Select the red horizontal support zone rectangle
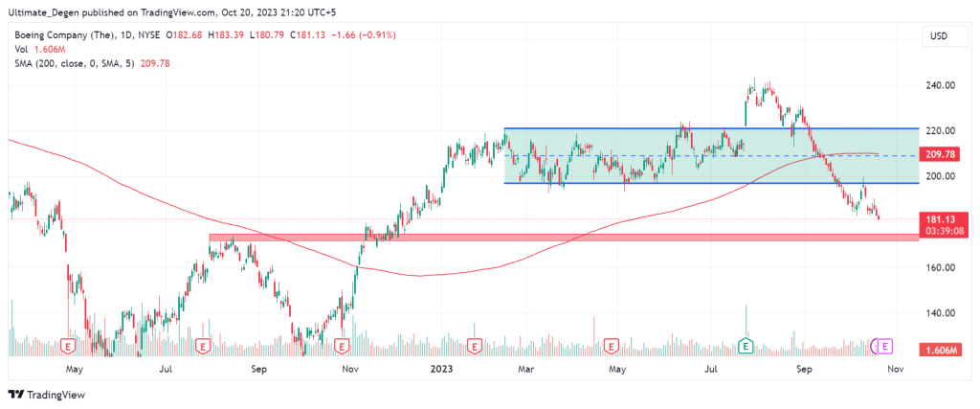 point(563,238)
